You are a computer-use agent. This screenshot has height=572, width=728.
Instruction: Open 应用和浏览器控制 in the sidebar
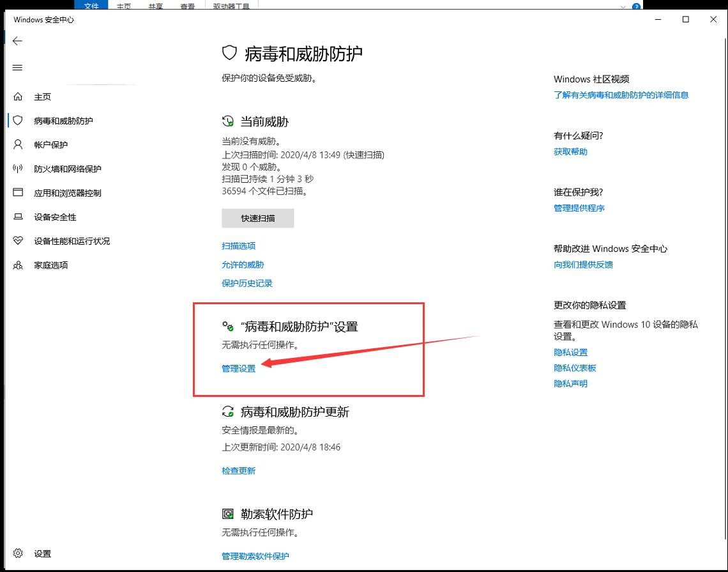[x=67, y=193]
